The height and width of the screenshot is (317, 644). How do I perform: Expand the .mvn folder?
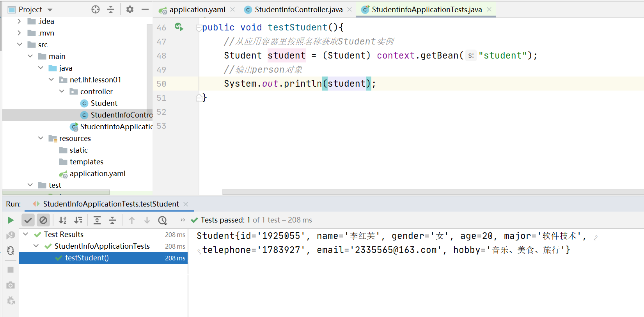tap(19, 33)
